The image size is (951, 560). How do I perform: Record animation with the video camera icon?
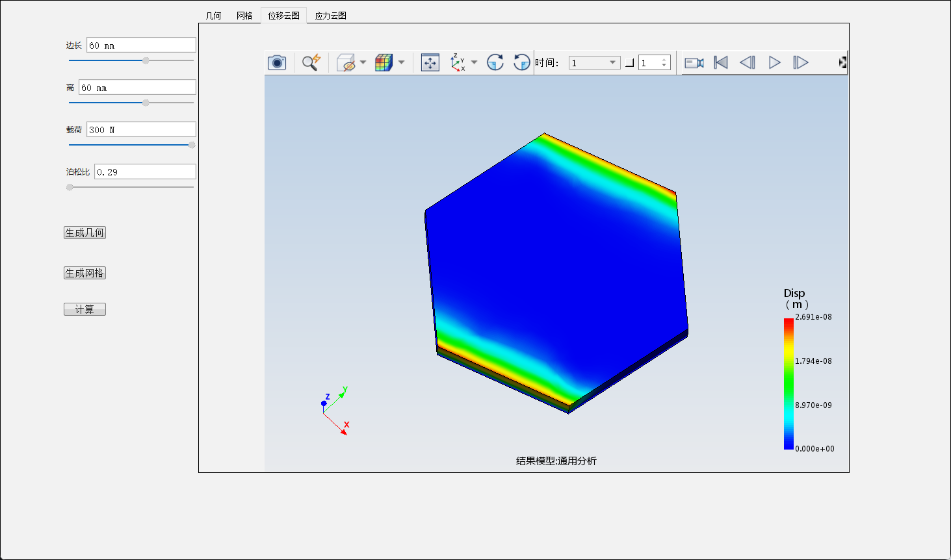tap(694, 62)
